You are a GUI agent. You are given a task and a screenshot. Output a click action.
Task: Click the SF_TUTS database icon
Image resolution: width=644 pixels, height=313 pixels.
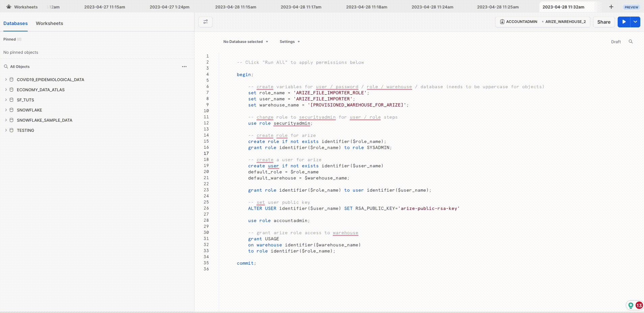click(11, 100)
